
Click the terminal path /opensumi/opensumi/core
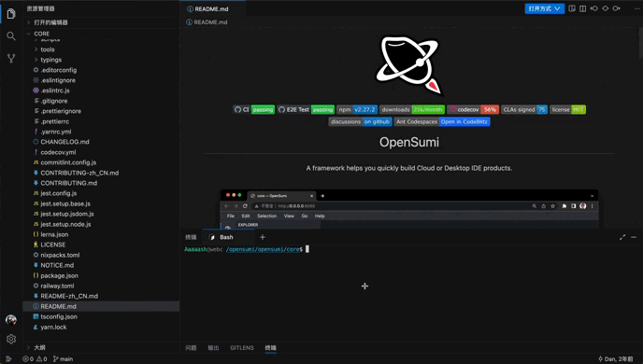tap(264, 249)
